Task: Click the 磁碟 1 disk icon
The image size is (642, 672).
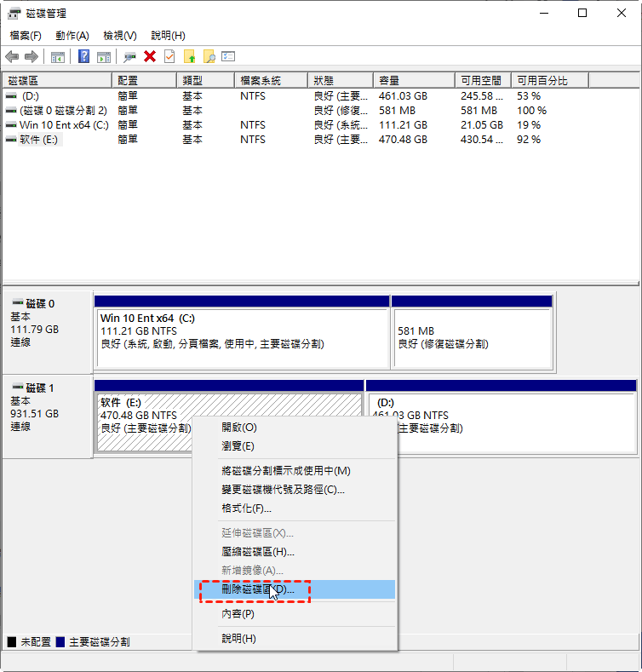Action: [x=18, y=387]
